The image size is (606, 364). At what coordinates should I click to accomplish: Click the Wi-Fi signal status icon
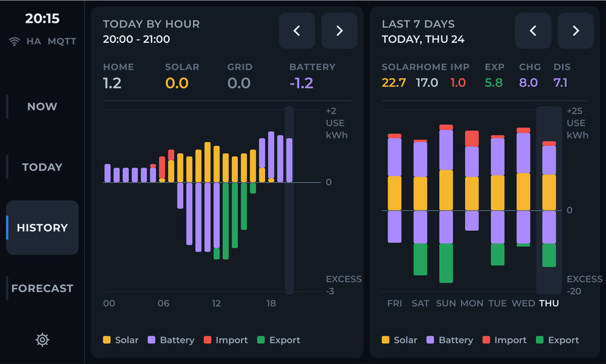tap(15, 42)
